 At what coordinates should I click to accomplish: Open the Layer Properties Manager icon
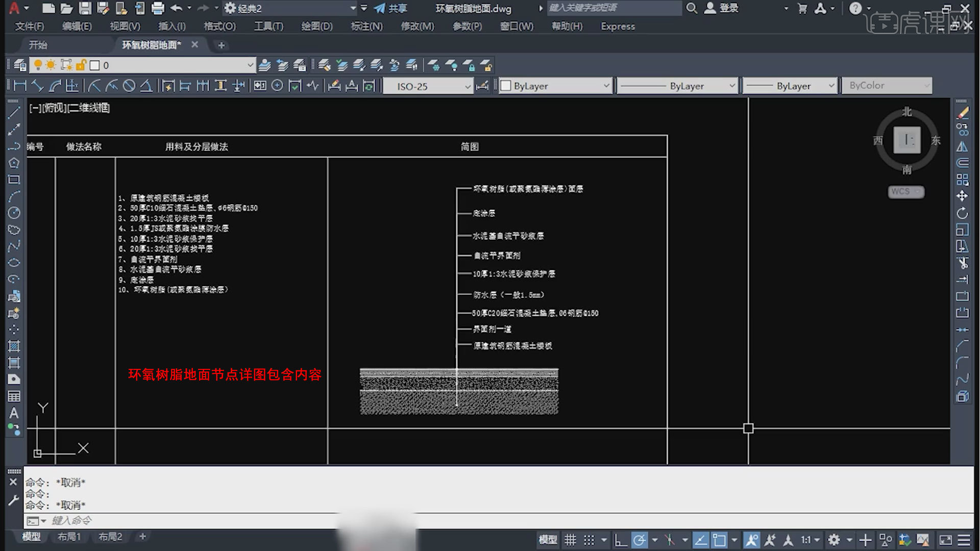click(20, 65)
